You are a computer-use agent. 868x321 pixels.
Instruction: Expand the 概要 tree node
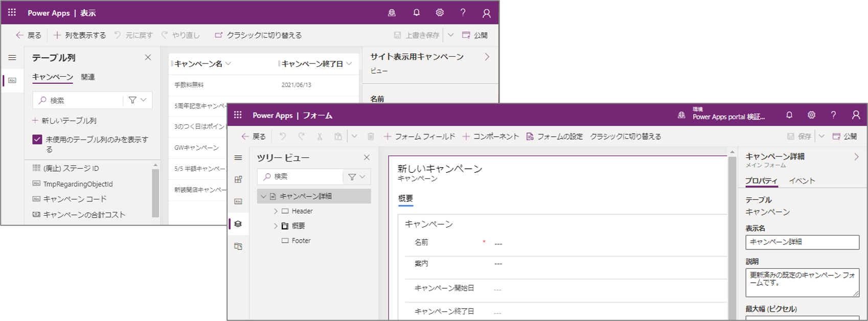276,226
